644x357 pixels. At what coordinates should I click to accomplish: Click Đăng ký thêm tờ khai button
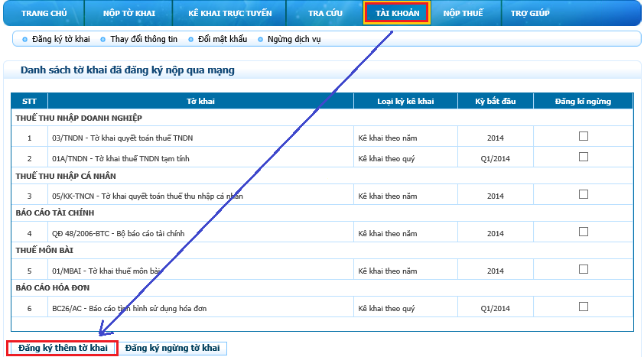63,349
